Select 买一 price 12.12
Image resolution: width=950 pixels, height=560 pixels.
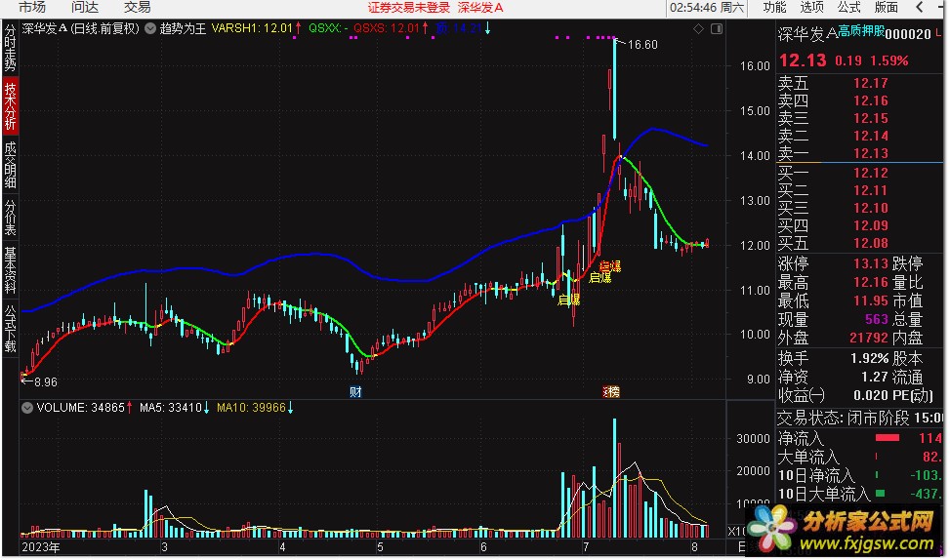click(871, 173)
